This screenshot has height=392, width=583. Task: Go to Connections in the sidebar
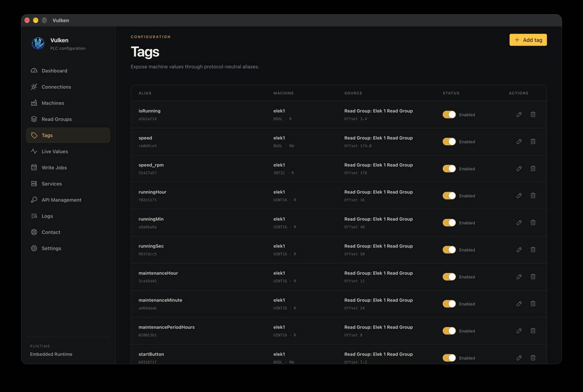coord(68,87)
